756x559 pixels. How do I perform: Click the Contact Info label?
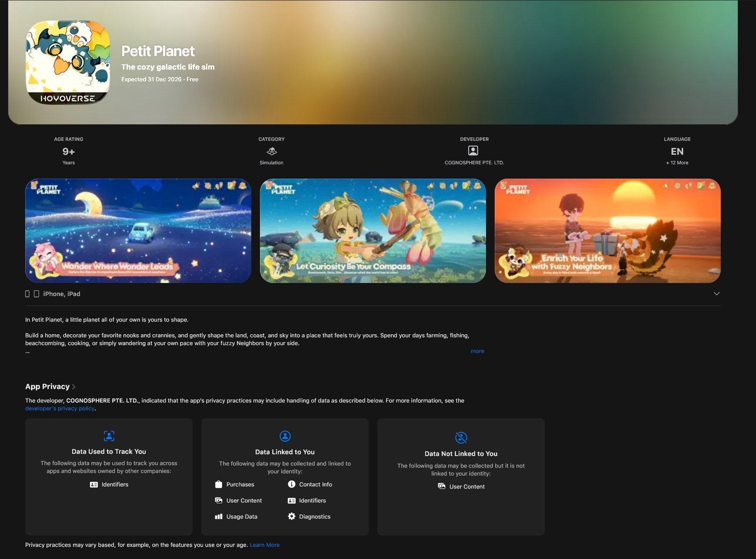click(316, 485)
